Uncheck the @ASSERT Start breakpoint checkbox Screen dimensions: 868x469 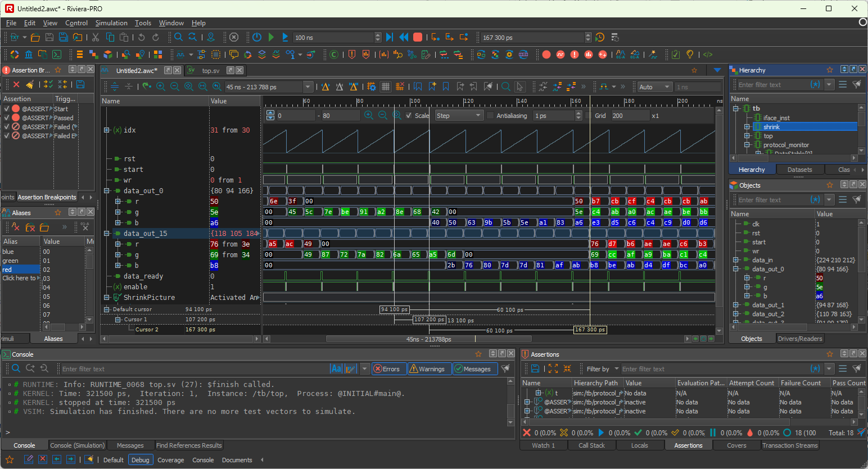[x=7, y=109]
